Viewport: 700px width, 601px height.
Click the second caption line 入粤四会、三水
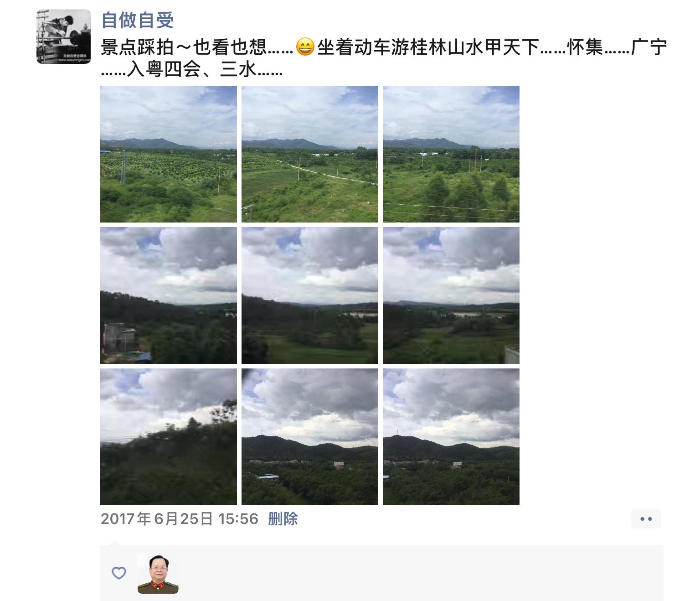click(192, 70)
